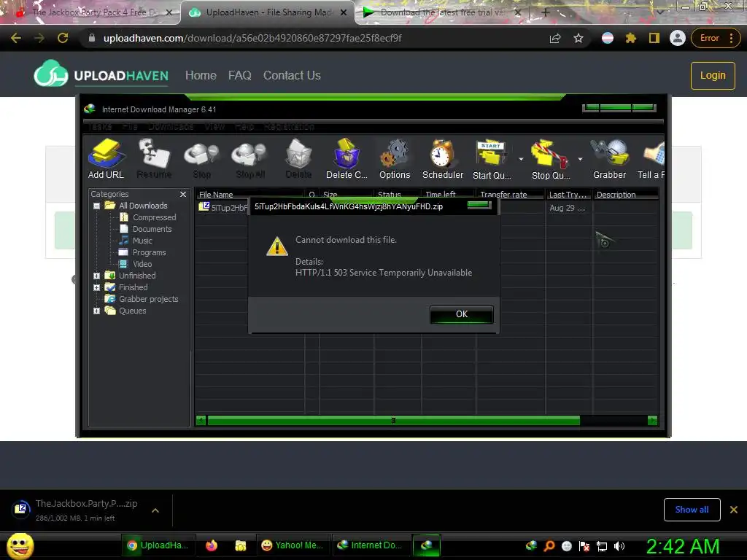Click the UploadHaven Login button
Viewport: 747px width, 560px height.
[713, 76]
